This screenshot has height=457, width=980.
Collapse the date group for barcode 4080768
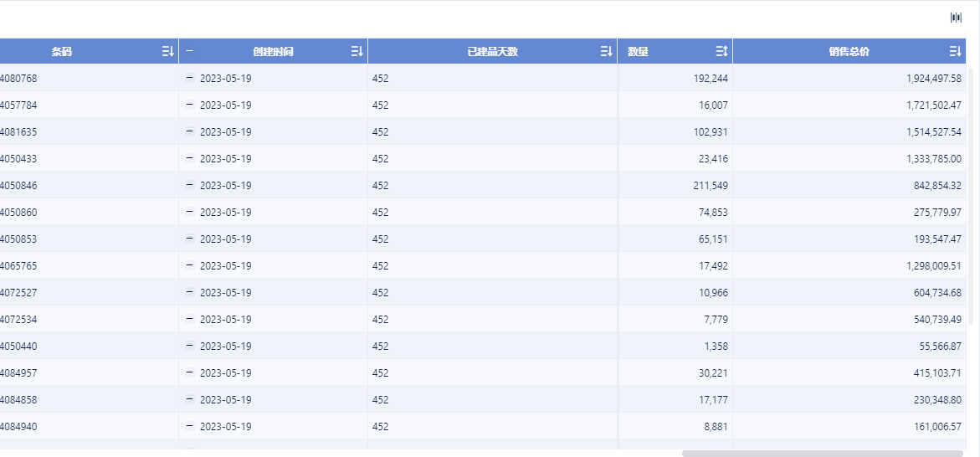click(x=190, y=78)
